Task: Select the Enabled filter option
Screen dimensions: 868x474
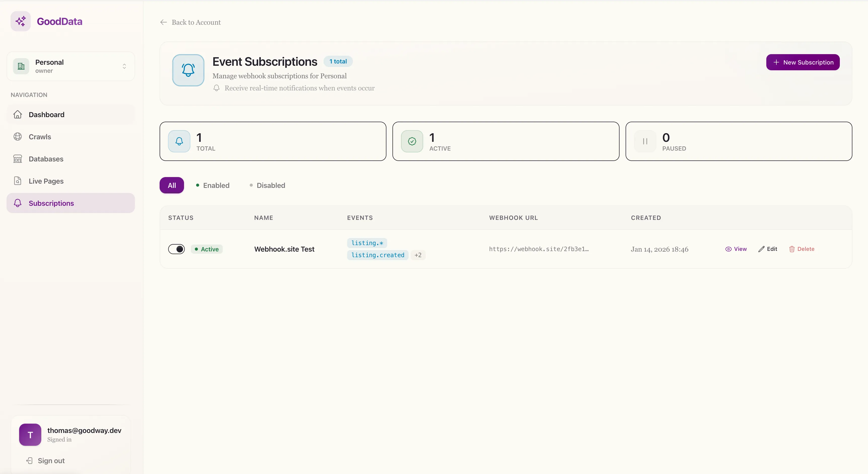Action: tap(213, 185)
